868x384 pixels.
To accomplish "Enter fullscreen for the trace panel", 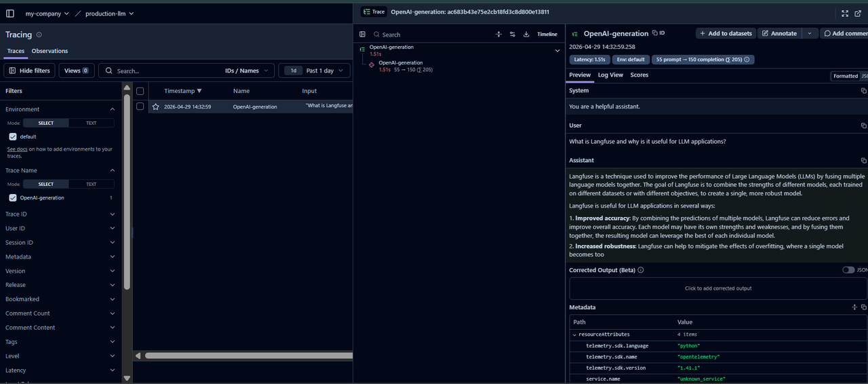I will click(845, 13).
